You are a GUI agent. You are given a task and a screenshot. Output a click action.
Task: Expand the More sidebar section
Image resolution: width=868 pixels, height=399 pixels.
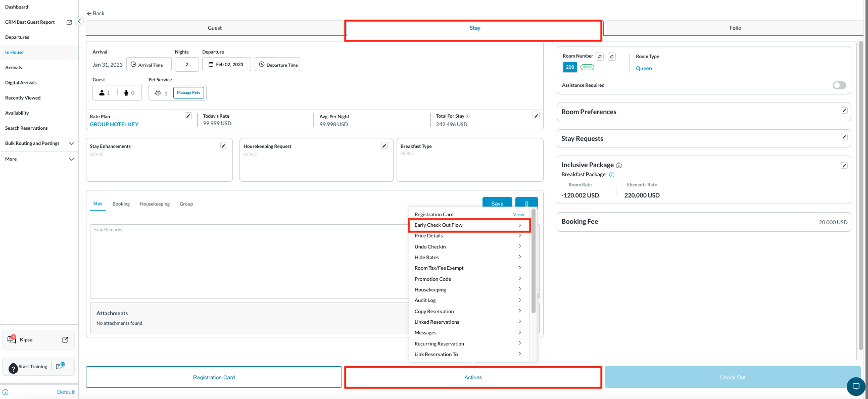tap(71, 159)
